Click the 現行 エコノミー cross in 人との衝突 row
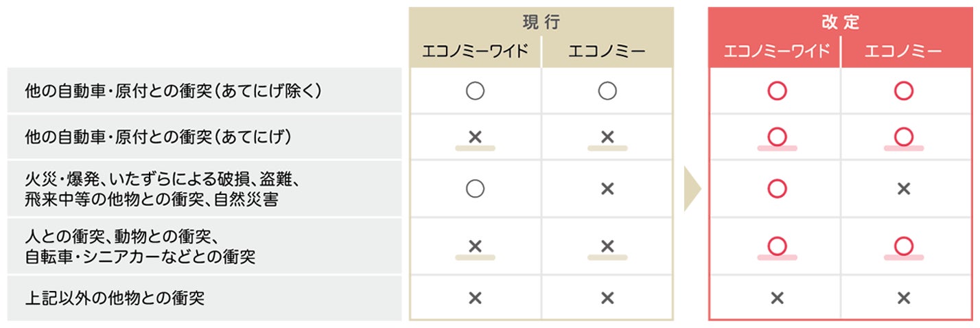 click(x=607, y=246)
